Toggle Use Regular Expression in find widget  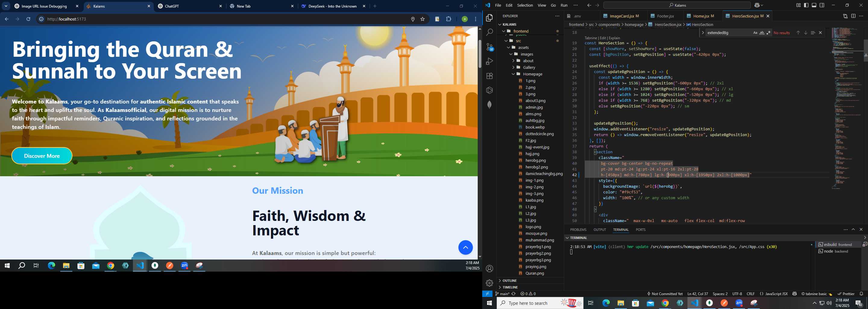(x=768, y=33)
